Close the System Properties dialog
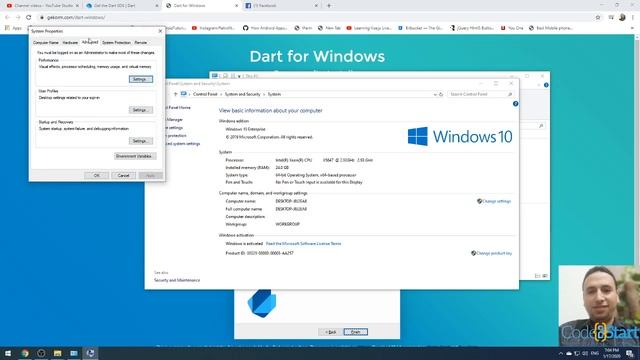The width and height of the screenshot is (640, 360). tap(160, 31)
